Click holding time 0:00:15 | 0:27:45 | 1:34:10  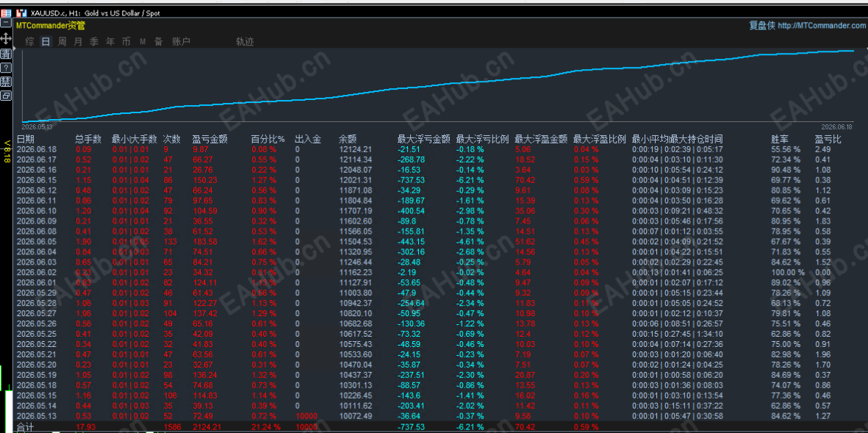677,334
